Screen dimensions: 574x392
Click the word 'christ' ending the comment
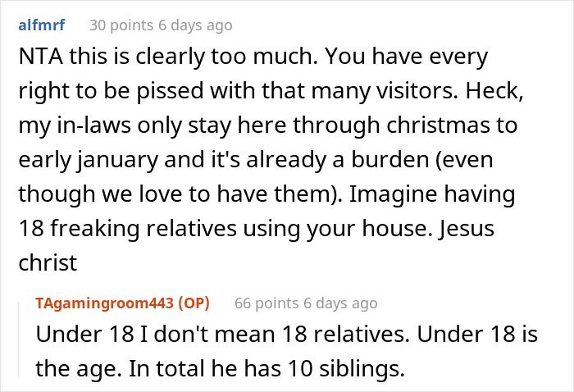(x=48, y=262)
